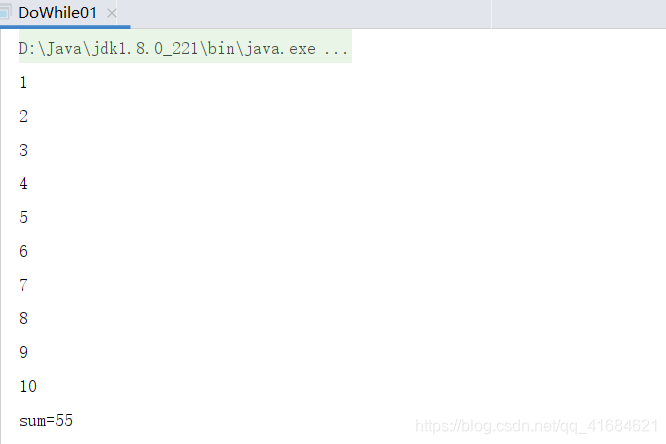Click the output line showing 1

[23, 82]
